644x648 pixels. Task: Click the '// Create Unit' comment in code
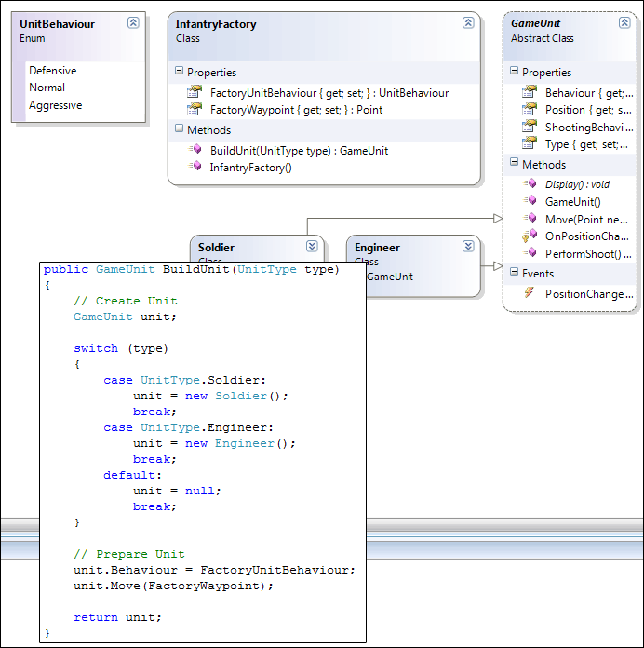[126, 301]
